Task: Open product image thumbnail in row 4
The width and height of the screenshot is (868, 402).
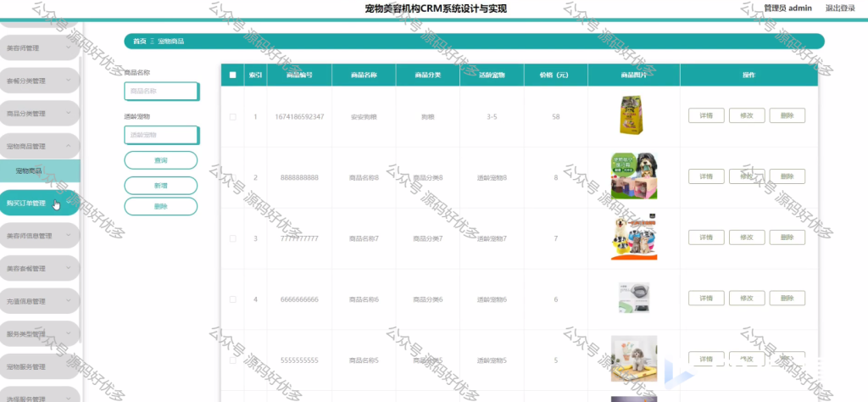Action: tap(634, 299)
